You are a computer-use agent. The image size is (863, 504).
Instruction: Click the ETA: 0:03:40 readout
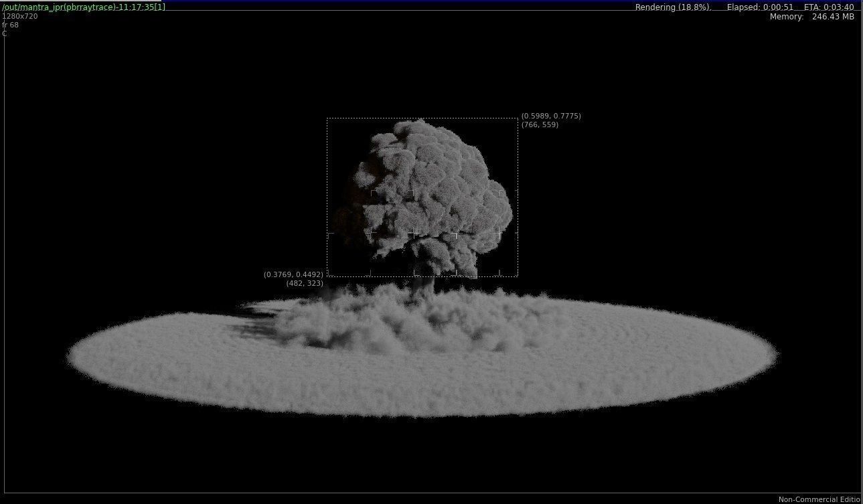point(829,7)
